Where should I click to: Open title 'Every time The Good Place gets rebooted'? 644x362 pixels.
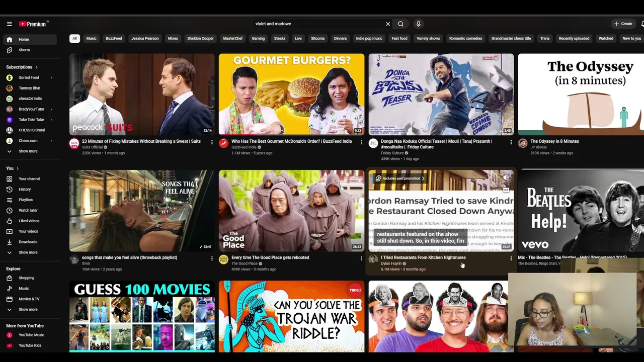[270, 257]
